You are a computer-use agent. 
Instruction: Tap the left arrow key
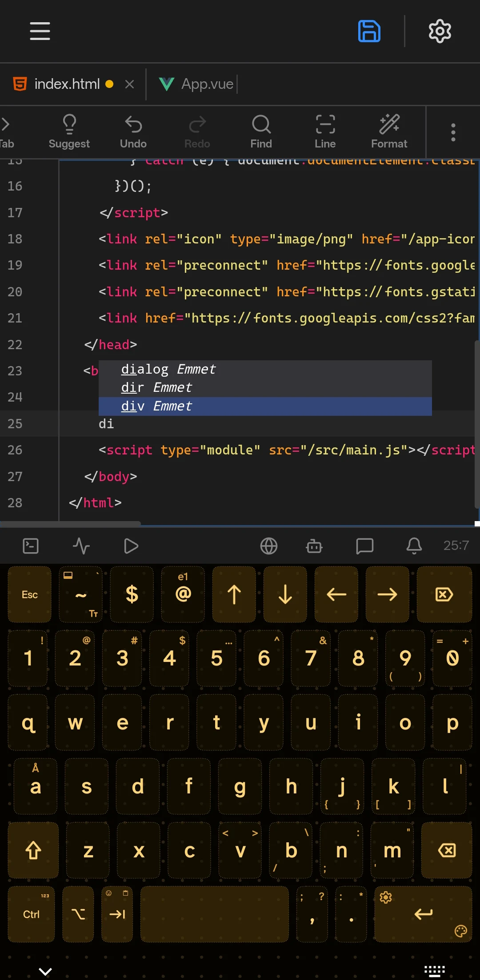pos(336,594)
